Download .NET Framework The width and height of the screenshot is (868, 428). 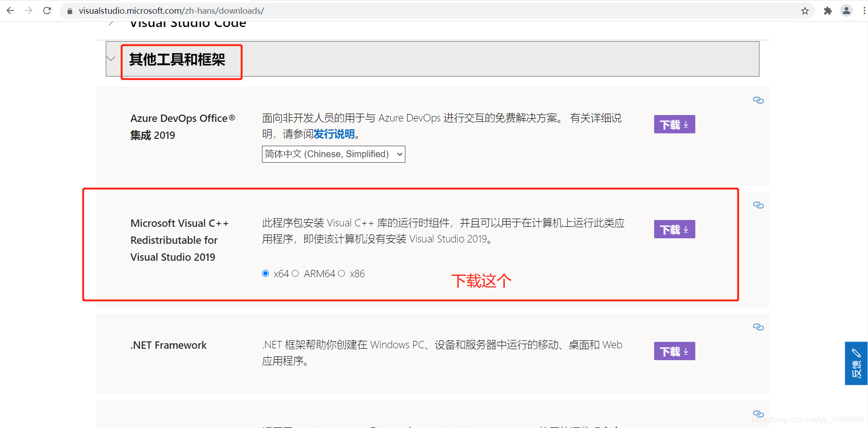[x=674, y=351]
